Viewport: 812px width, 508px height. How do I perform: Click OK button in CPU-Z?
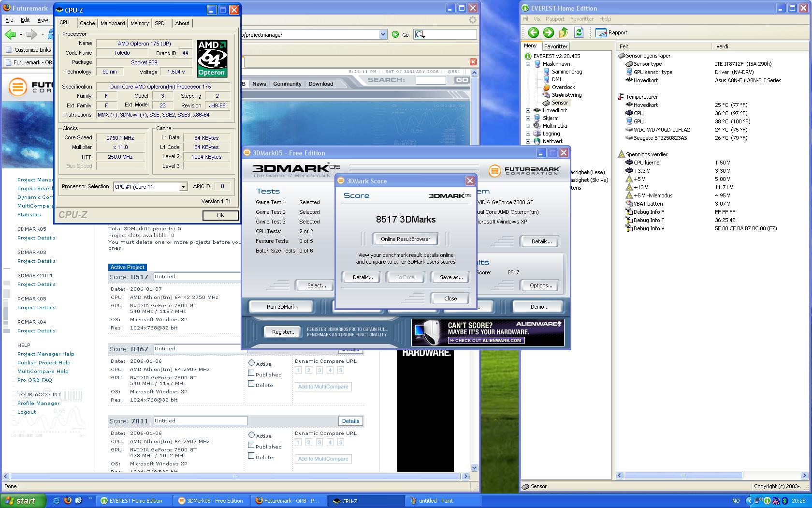220,215
